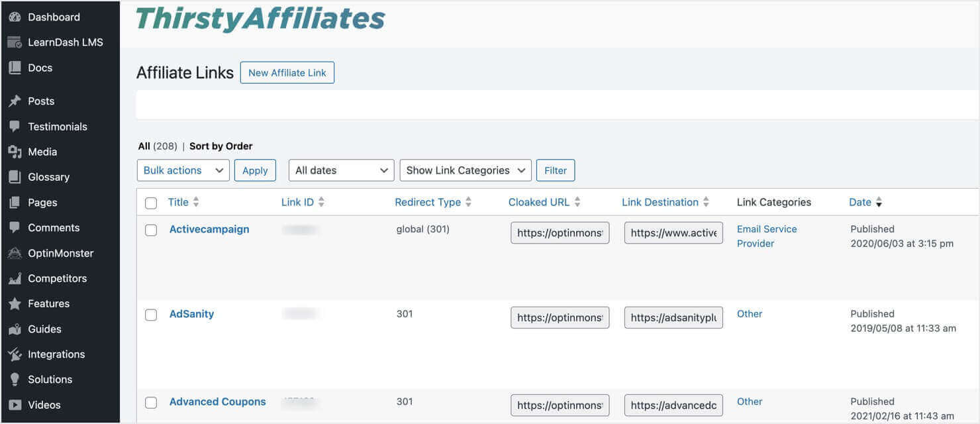The height and width of the screenshot is (424, 980).
Task: Expand the Show Link Categories dropdown
Action: tap(465, 170)
